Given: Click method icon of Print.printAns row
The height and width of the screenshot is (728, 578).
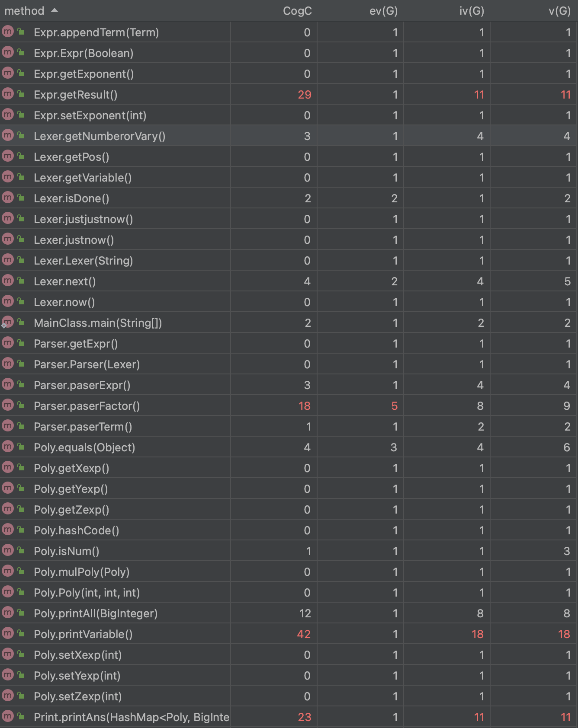Looking at the screenshot, I should tap(8, 716).
